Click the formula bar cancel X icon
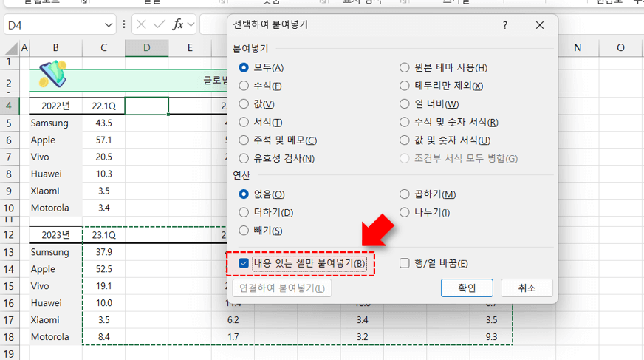The height and width of the screenshot is (360, 644). [x=141, y=25]
